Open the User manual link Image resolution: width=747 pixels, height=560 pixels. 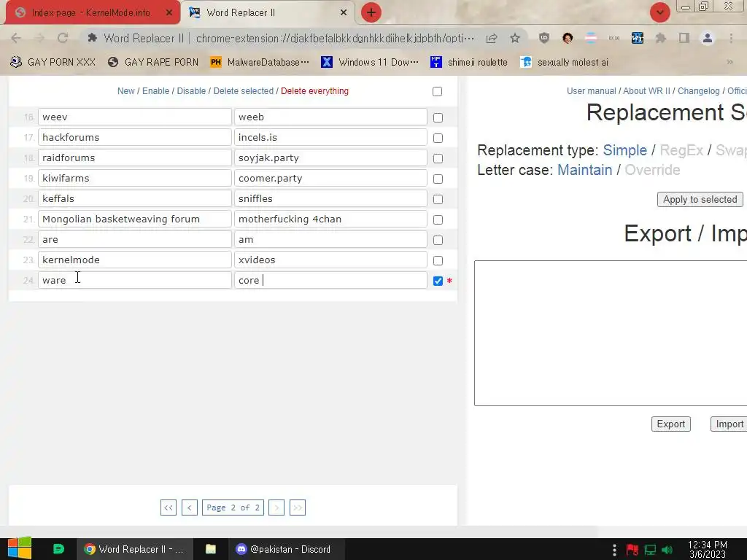click(x=591, y=91)
